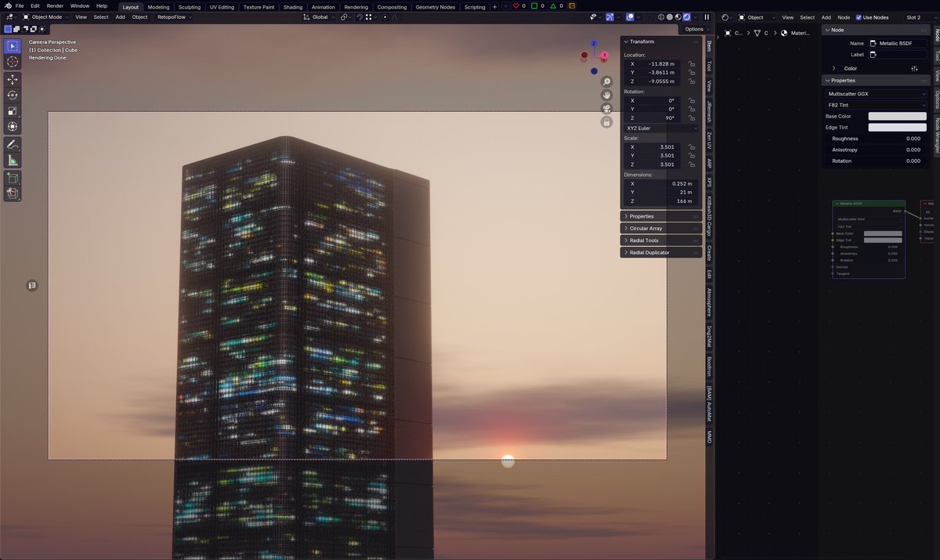Click the zoom view magnifier gizmo
This screenshot has height=560, width=940.
[x=606, y=81]
